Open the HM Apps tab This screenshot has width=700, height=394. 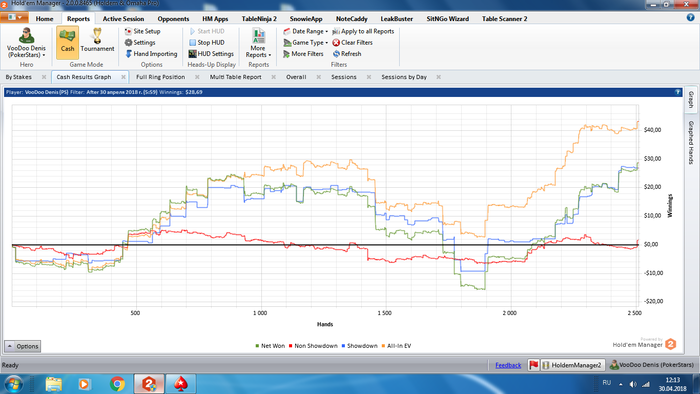[x=215, y=19]
